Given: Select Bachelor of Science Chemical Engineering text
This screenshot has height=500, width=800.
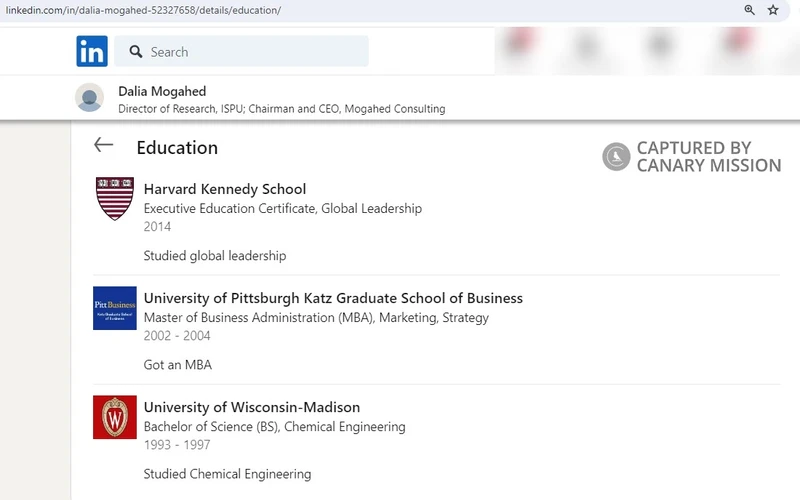Looking at the screenshot, I should point(274,427).
